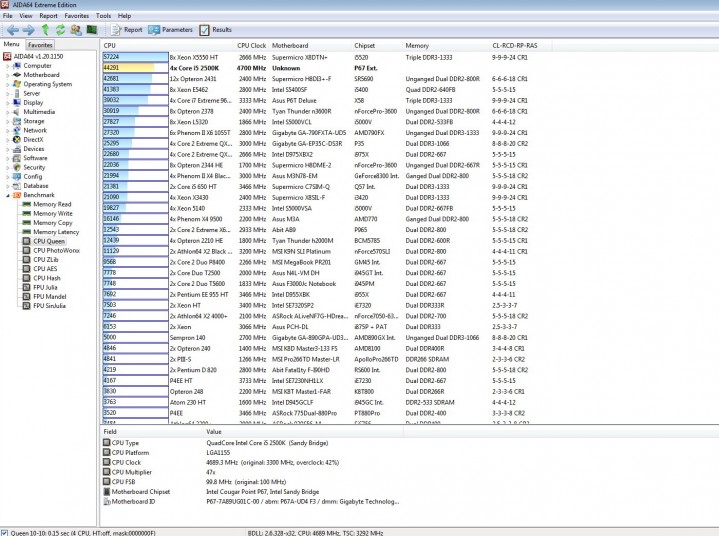Click the Back arrow toolbar icon
This screenshot has height=536, width=719.
(x=12, y=30)
